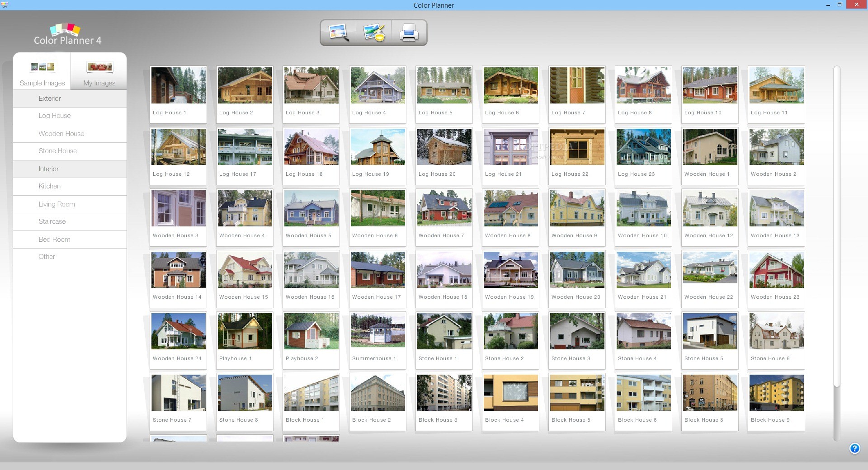Image resolution: width=868 pixels, height=470 pixels.
Task: Switch to the My Images tab
Action: pyautogui.click(x=99, y=71)
